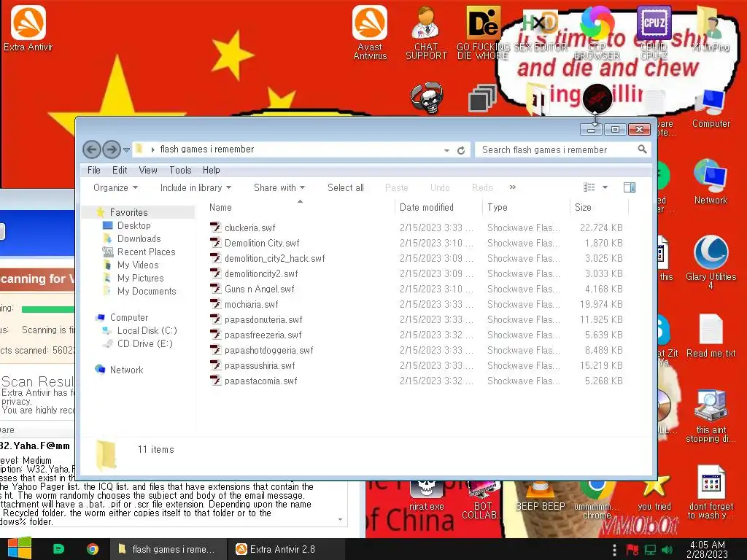Sort by Name column header
Screen dimensions: 747x560
[x=300, y=207]
